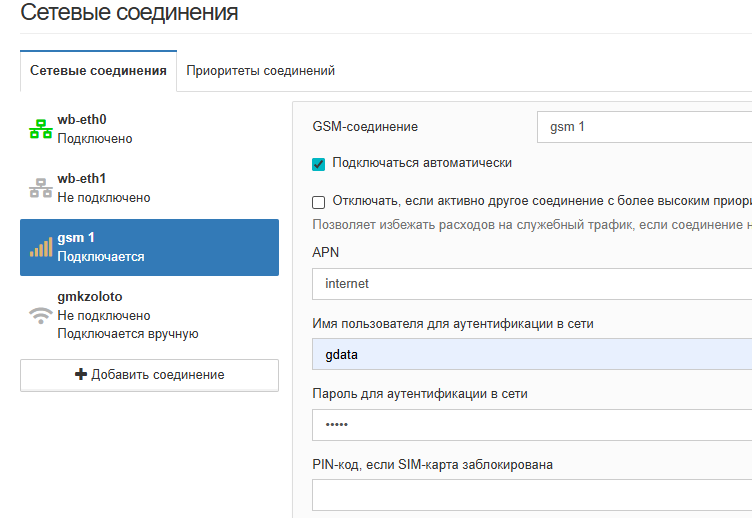Click the username field containing gdata
752x518 pixels.
(x=532, y=354)
